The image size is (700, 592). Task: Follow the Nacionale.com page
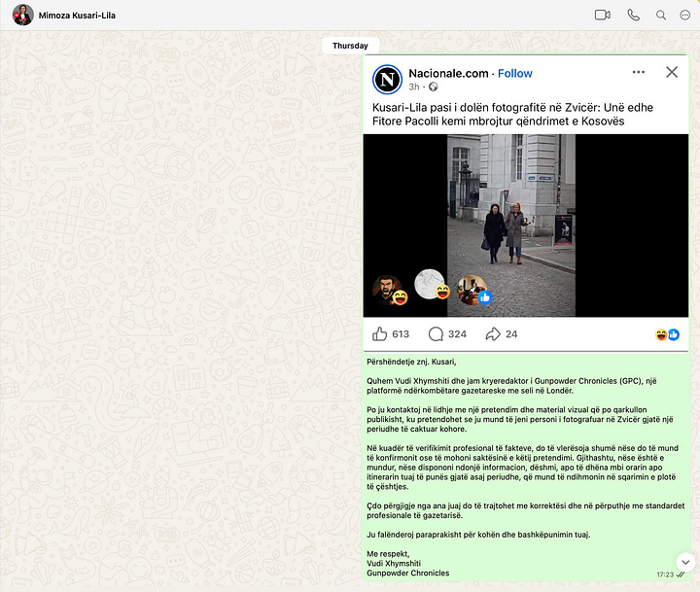click(x=514, y=73)
